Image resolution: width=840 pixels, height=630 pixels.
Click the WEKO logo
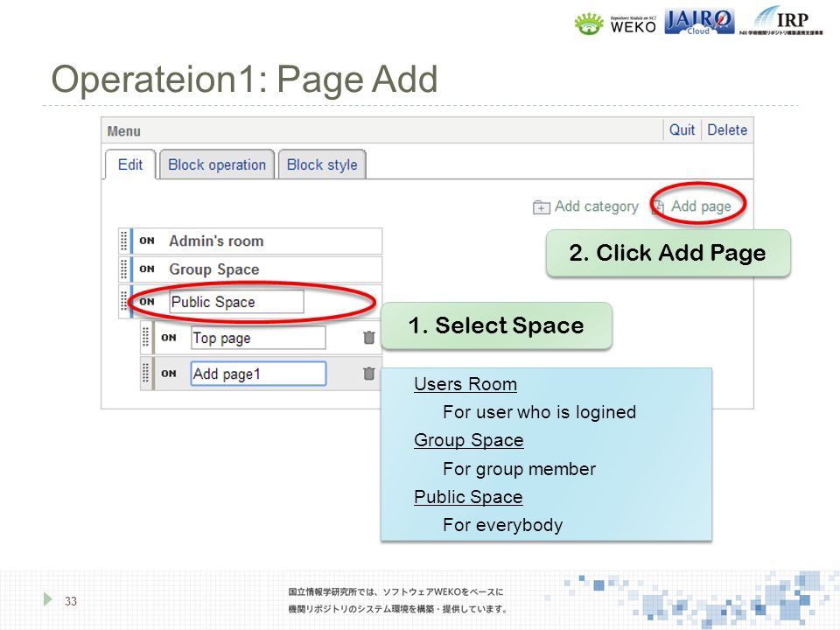[x=615, y=24]
